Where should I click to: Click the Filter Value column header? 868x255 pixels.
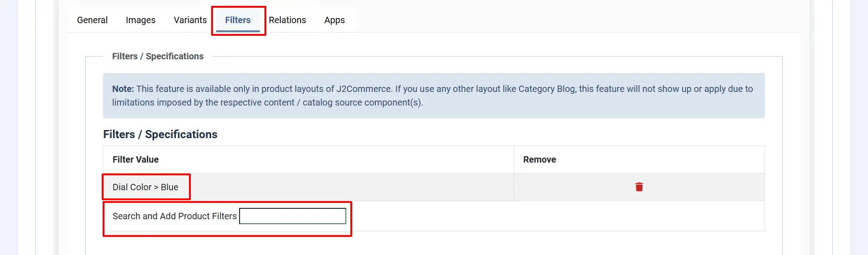[x=136, y=159]
